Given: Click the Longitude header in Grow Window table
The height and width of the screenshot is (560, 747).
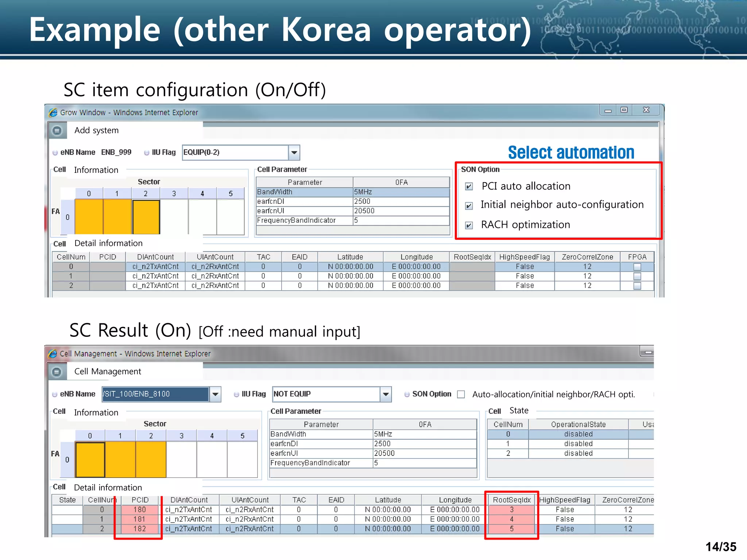Looking at the screenshot, I should pos(417,257).
